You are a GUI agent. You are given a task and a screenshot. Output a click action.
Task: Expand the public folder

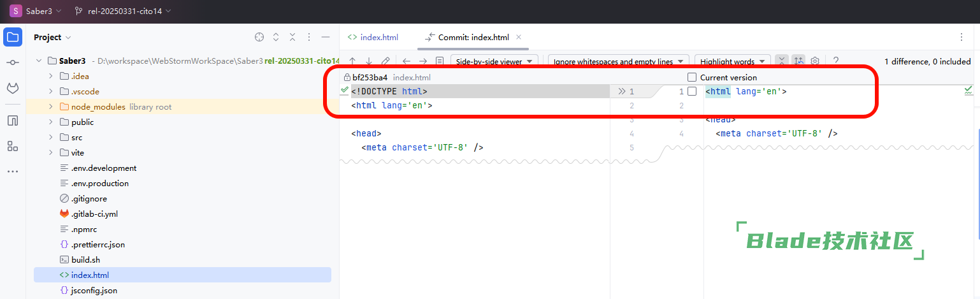[50, 122]
